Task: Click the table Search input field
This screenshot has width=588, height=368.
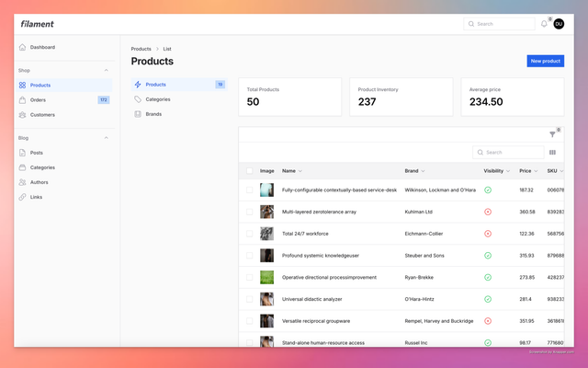Action: click(x=508, y=152)
